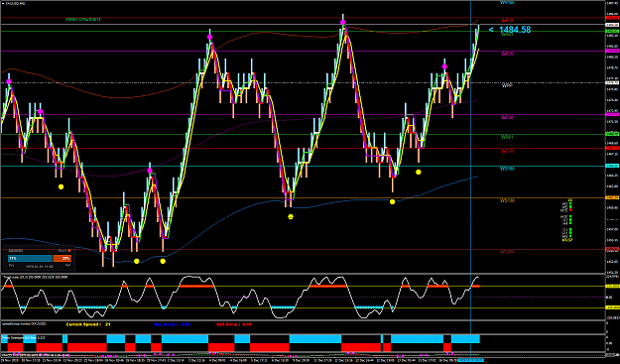Select the WS138 support level label
620x364 pixels.
pyautogui.click(x=507, y=200)
